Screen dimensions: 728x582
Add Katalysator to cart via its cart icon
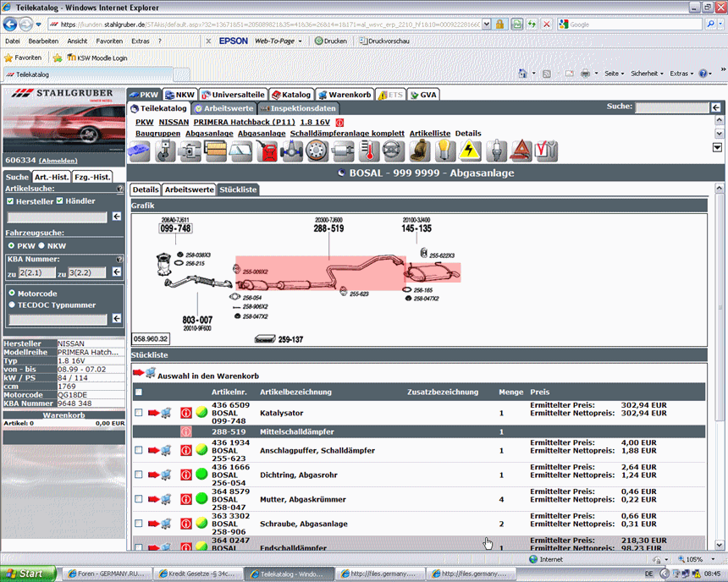160,413
